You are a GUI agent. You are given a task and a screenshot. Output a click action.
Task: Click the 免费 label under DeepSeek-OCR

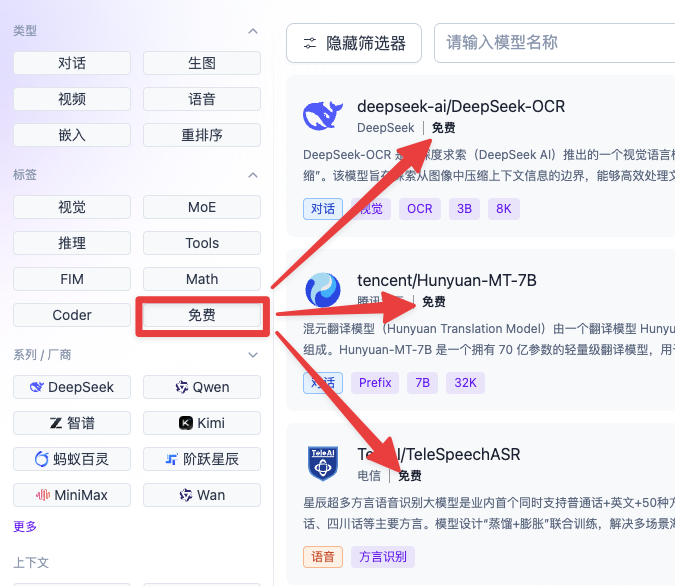pos(443,128)
